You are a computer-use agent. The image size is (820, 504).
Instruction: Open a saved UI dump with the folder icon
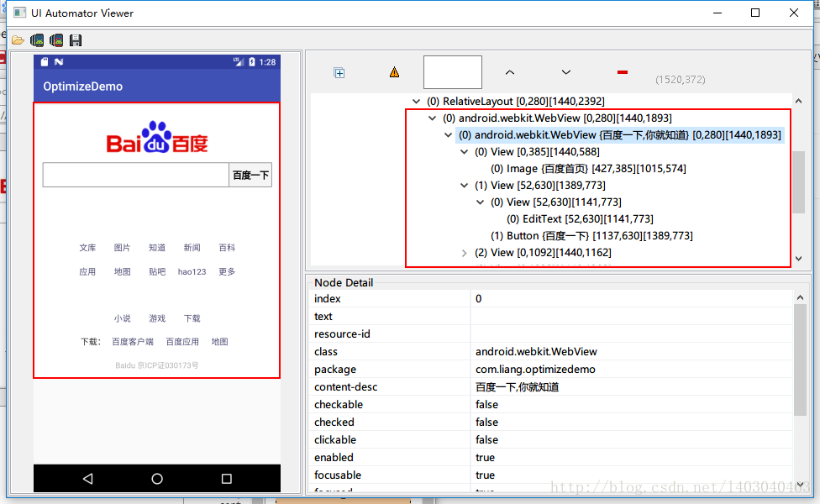pos(18,40)
